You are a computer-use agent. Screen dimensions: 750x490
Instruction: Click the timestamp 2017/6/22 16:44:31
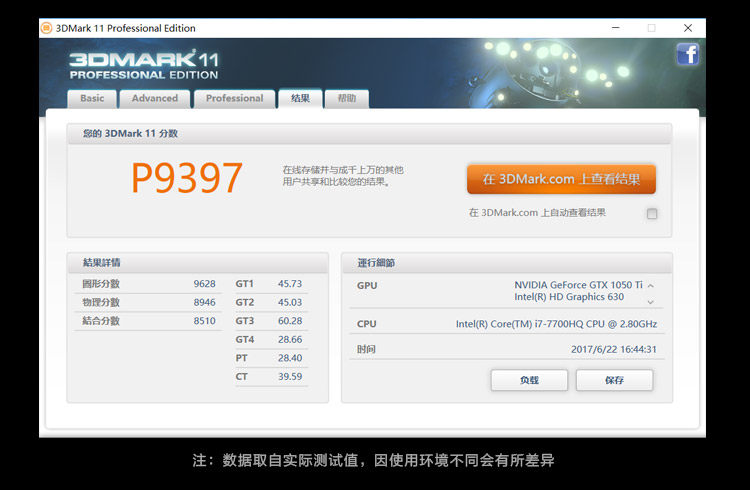[614, 349]
